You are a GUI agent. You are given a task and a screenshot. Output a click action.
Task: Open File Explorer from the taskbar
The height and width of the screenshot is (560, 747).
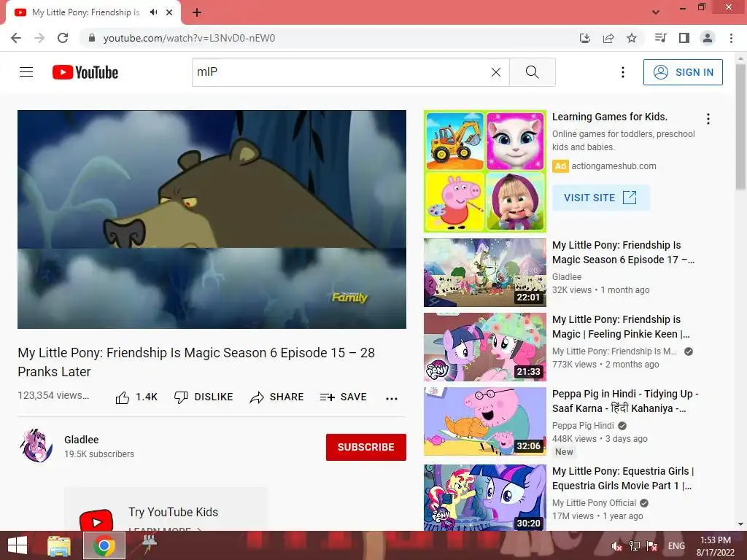coord(58,545)
